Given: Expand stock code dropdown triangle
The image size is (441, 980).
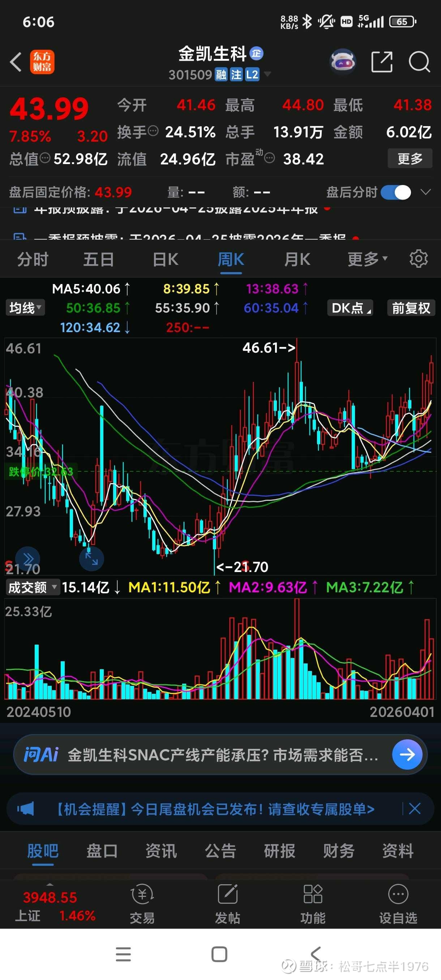Looking at the screenshot, I should coord(267,74).
